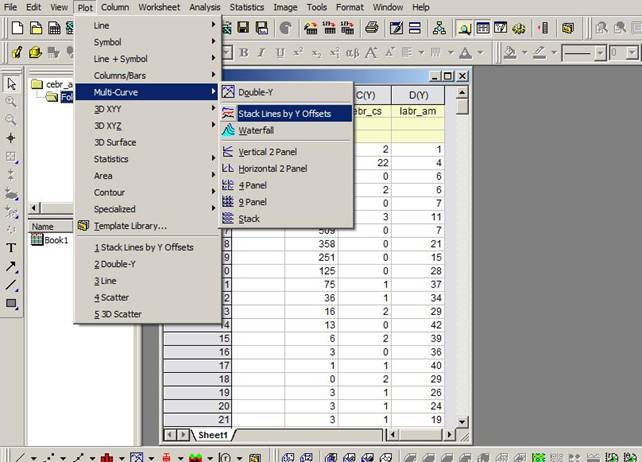Open the fill color dropdown arrow
642x462 pixels.
524,52
